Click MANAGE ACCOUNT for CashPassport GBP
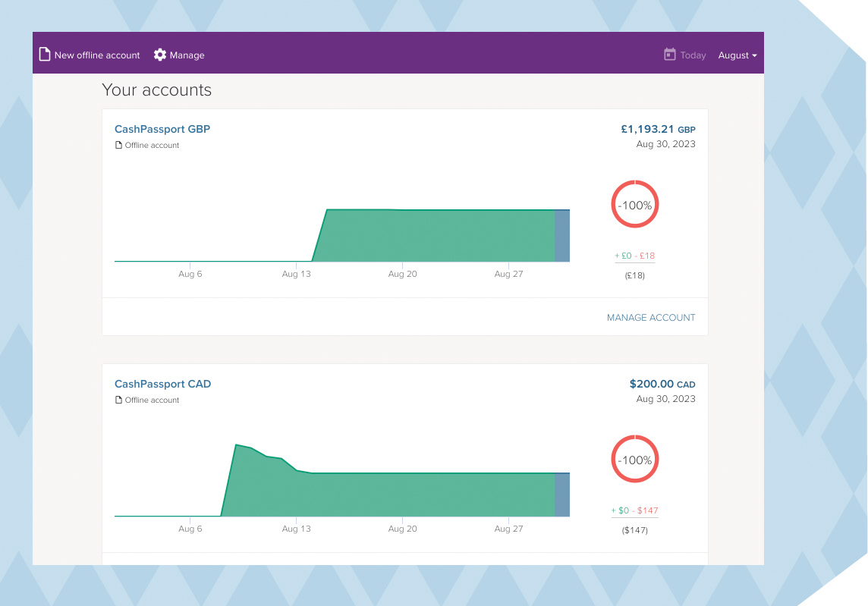The height and width of the screenshot is (606, 868). 651,318
